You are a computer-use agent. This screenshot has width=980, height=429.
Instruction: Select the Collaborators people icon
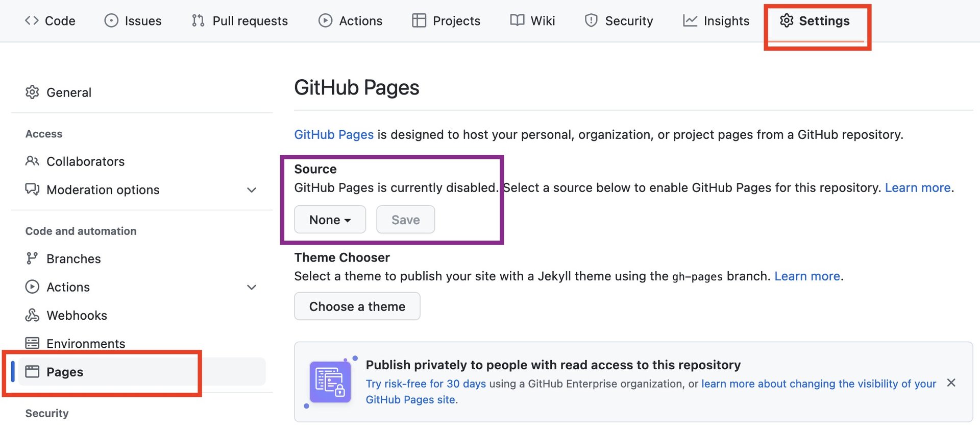(x=32, y=161)
